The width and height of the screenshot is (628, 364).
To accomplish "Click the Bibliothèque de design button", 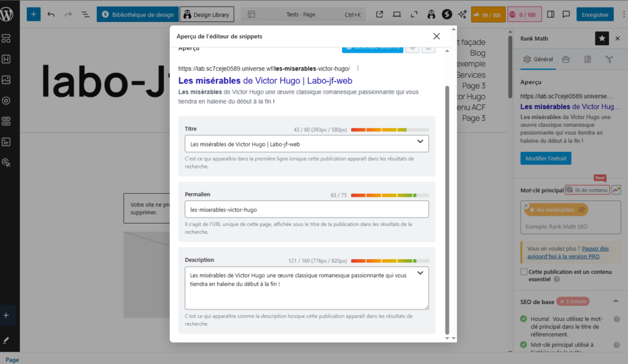I will [138, 14].
